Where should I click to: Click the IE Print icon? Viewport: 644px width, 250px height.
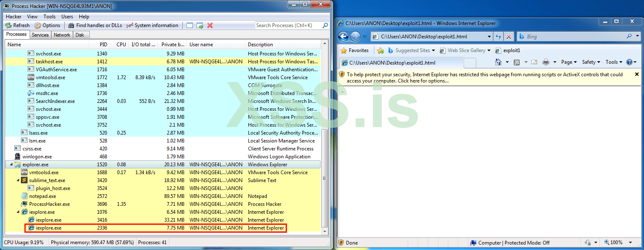pyautogui.click(x=546, y=62)
